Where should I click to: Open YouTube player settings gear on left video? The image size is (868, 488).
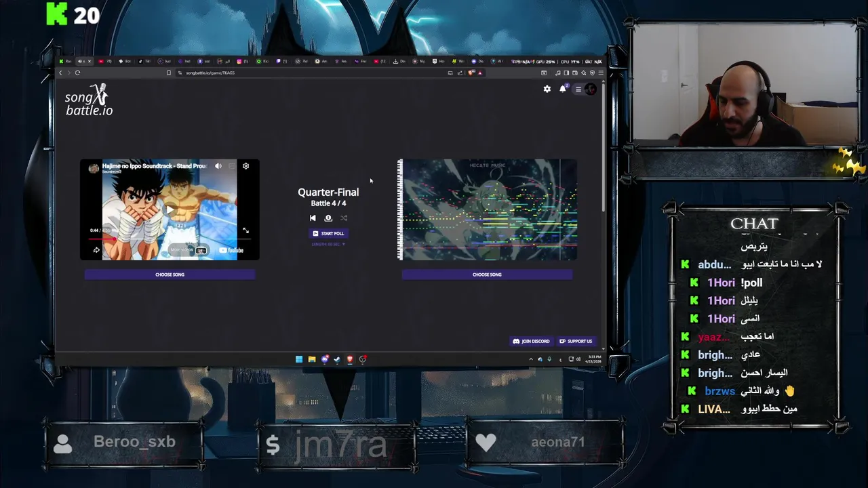click(245, 166)
